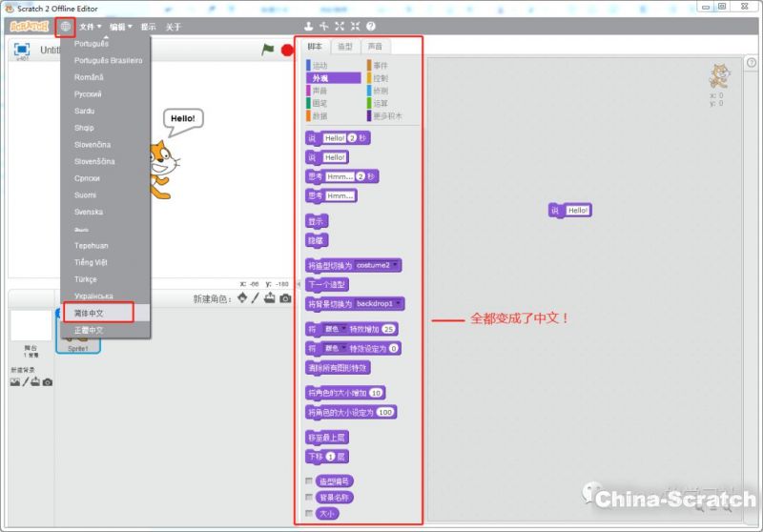This screenshot has height=532, width=763.
Task: Click the 关于 menu item
Action: coord(174,27)
